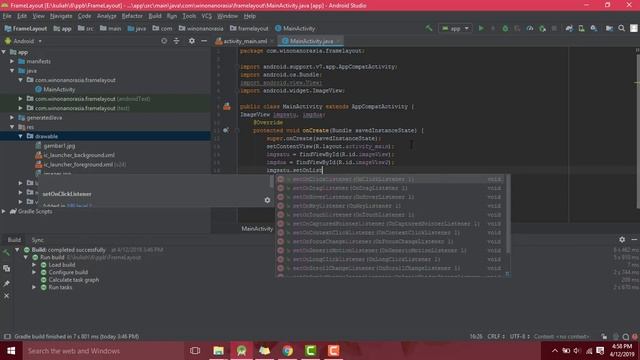Collapse the drawable folder

(x=20, y=136)
